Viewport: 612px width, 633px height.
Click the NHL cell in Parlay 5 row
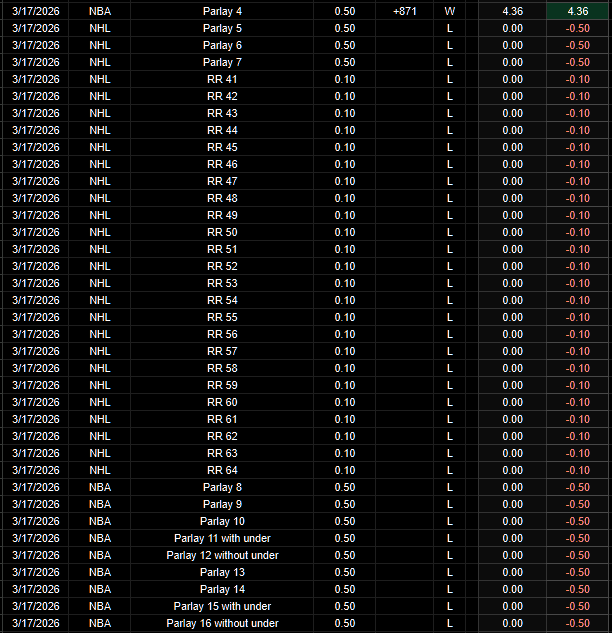point(100,28)
